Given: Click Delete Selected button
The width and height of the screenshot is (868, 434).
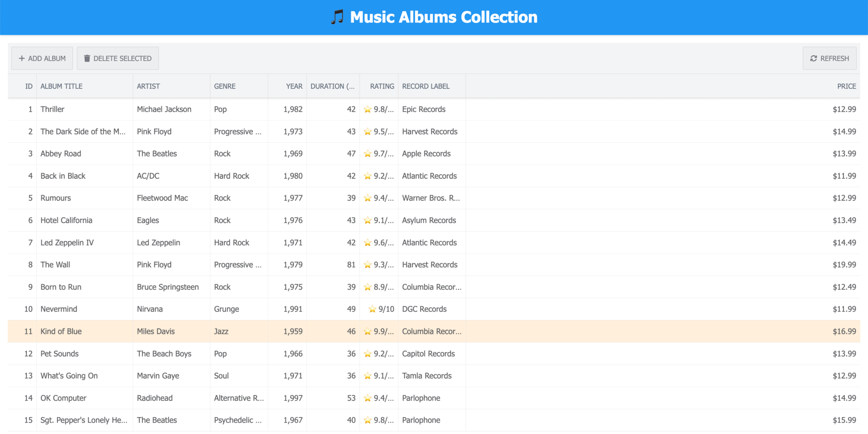Looking at the screenshot, I should (x=117, y=58).
